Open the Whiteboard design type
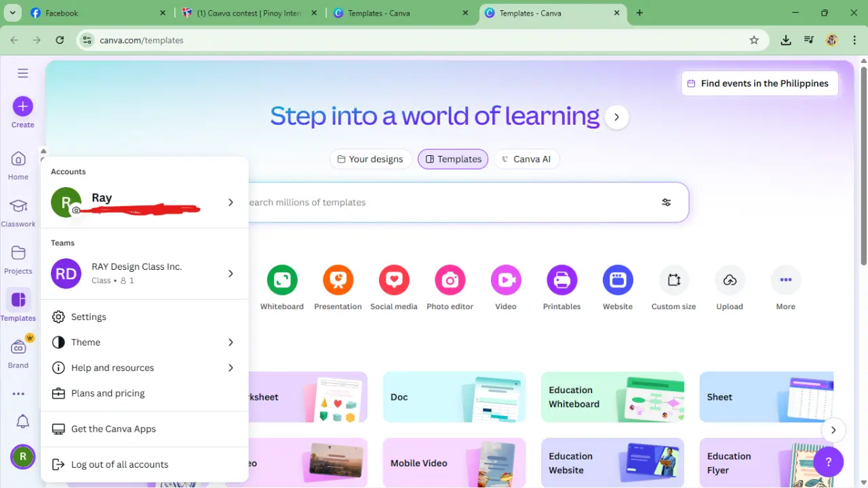The image size is (868, 488). point(282,288)
